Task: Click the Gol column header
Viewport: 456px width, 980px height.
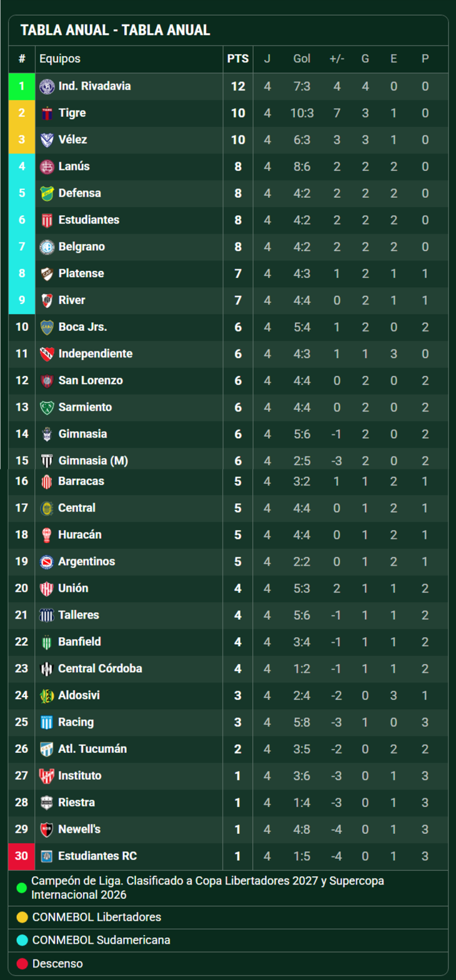Action: 302,59
